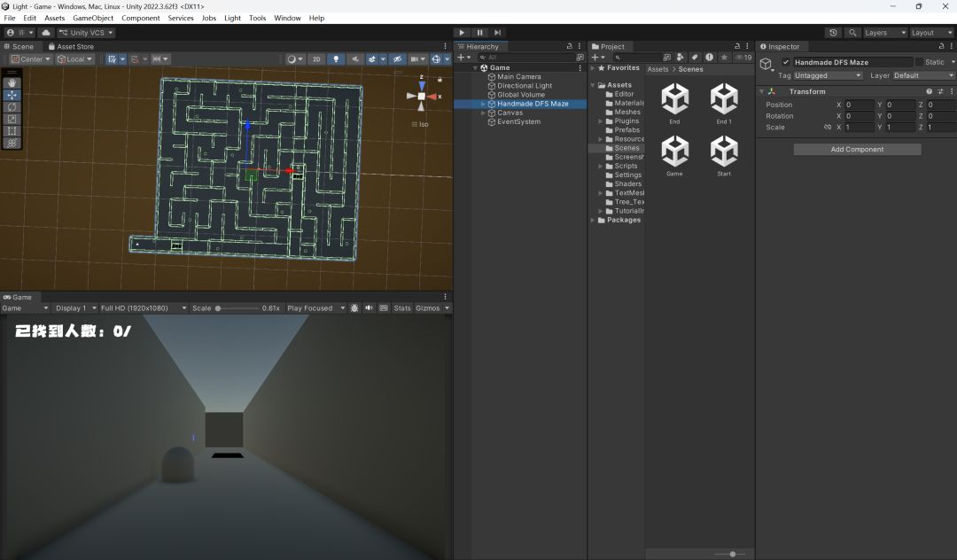Toggle hidden object visibility in Scene view
The width and height of the screenshot is (957, 560).
point(397,59)
